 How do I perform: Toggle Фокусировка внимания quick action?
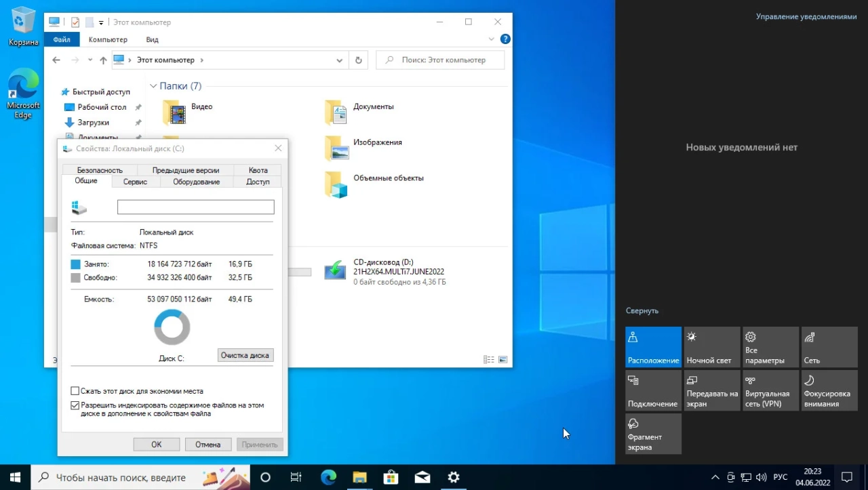[829, 390]
